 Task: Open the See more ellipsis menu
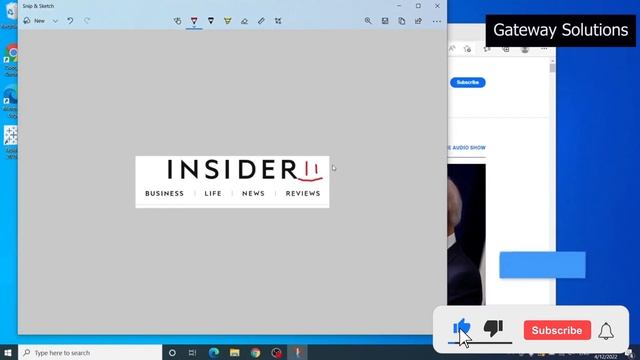[x=437, y=21]
